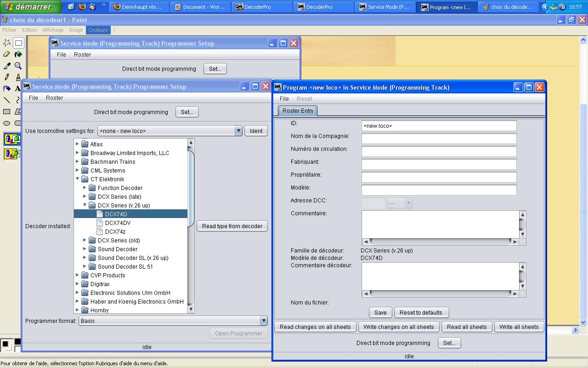Select the rectangular Select tool in Paint
This screenshot has width=588, height=368.
pos(18,43)
